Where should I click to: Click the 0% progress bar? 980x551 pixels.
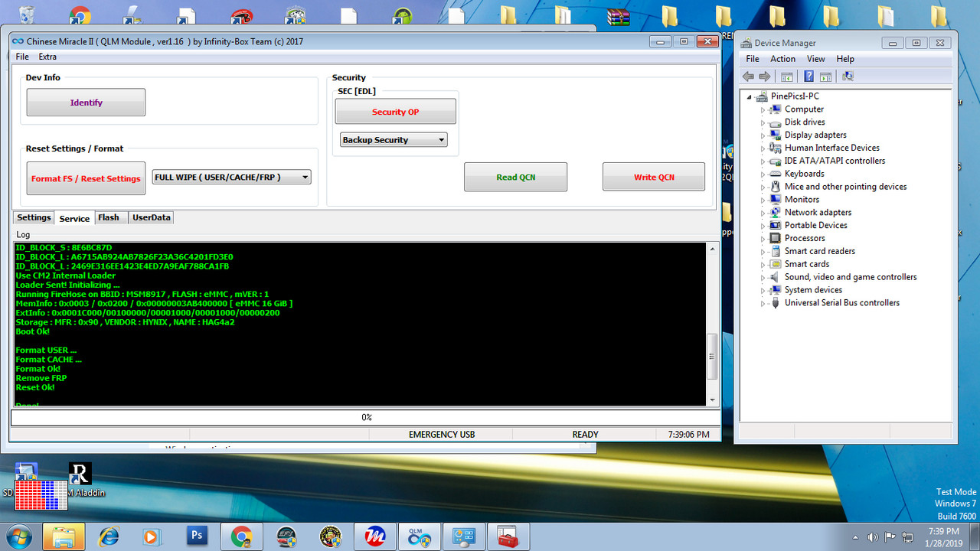pyautogui.click(x=365, y=417)
